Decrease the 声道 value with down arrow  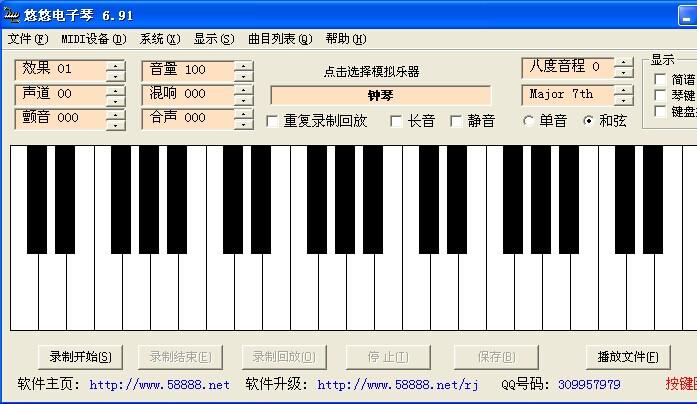(x=115, y=100)
